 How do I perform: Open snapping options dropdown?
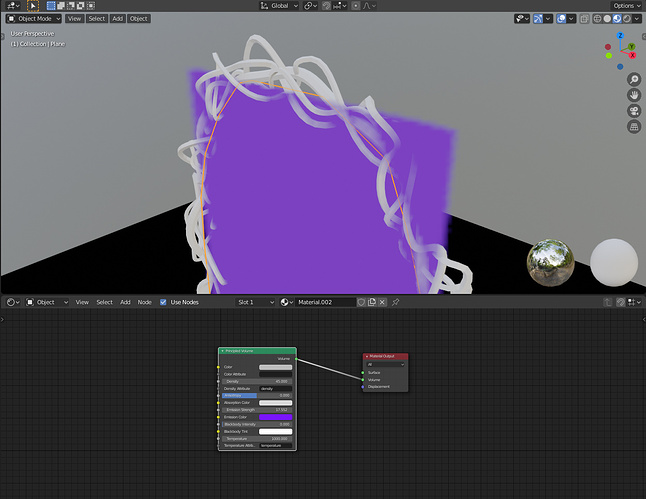point(340,6)
